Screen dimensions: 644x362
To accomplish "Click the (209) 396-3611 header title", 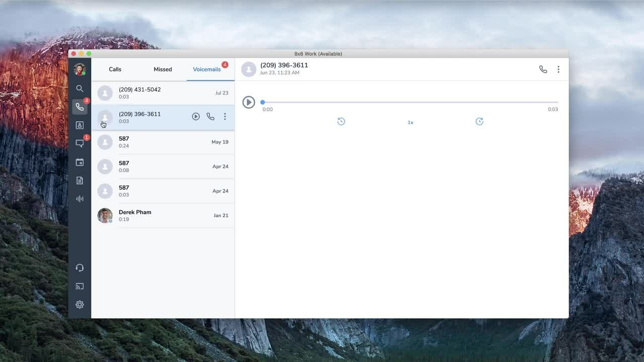I will [x=284, y=65].
